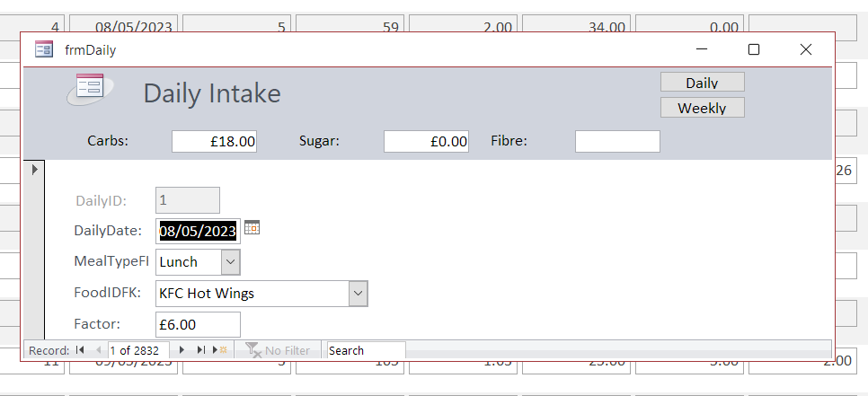Go to previous record arrow

[x=98, y=350]
